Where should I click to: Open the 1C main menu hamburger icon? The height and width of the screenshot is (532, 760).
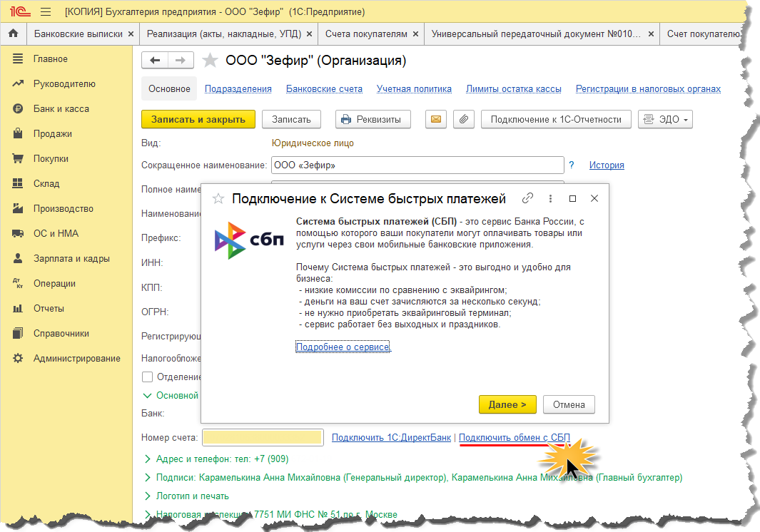click(46, 11)
